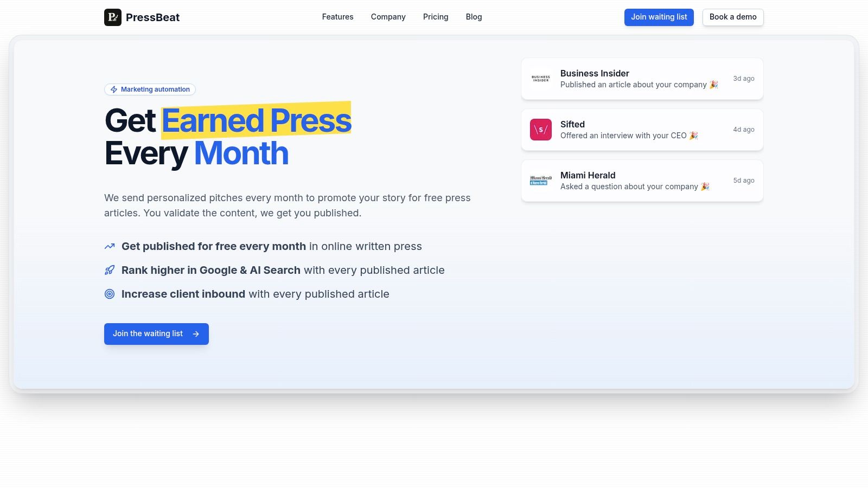This screenshot has height=488, width=868.
Task: Open the Miami Herald notification card
Action: pyautogui.click(x=642, y=181)
